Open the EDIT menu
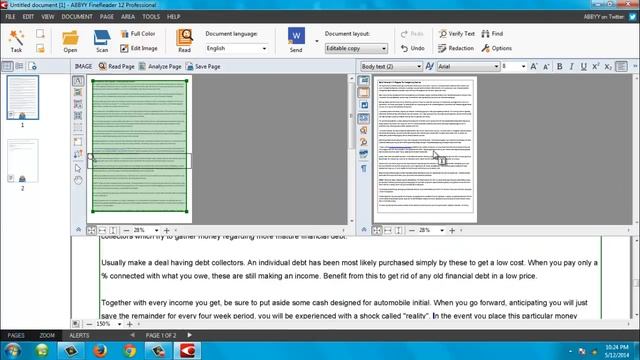Screen dimensions: 640x360 28,17
